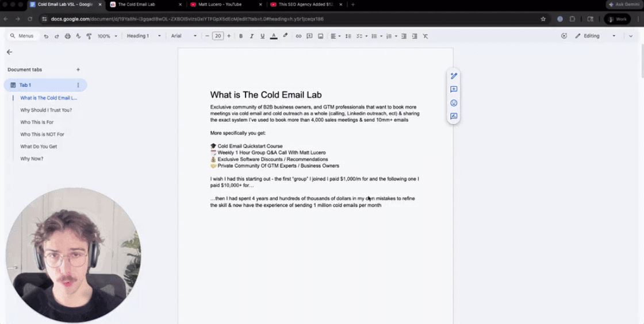Switch to Cold Email Lab VSL browser tab
Viewport: 644px width, 324px height.
65,5
